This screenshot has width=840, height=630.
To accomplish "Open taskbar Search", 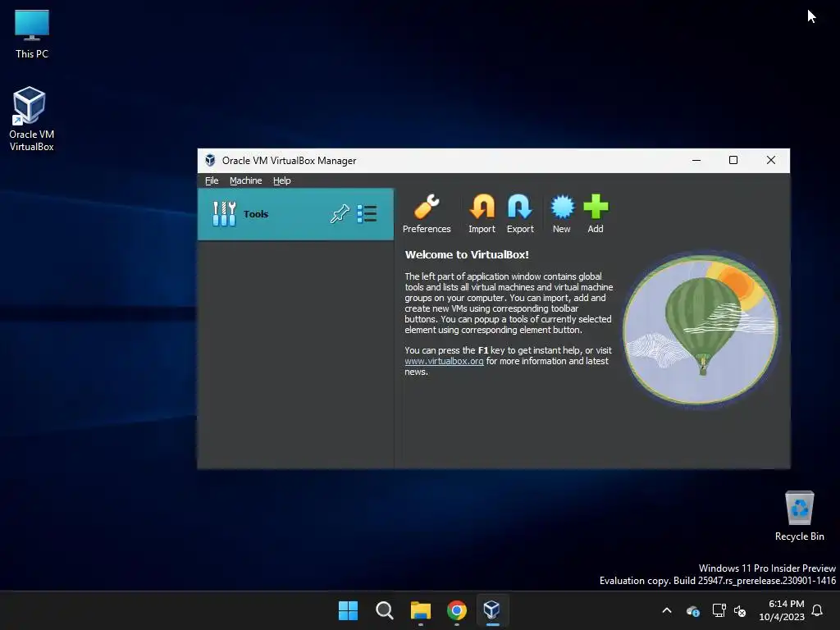I will [x=384, y=610].
